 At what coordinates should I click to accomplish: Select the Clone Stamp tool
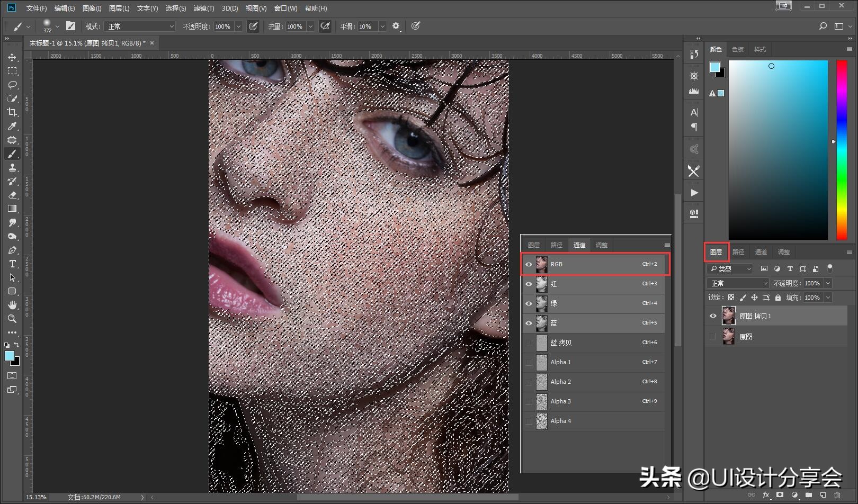(12, 168)
